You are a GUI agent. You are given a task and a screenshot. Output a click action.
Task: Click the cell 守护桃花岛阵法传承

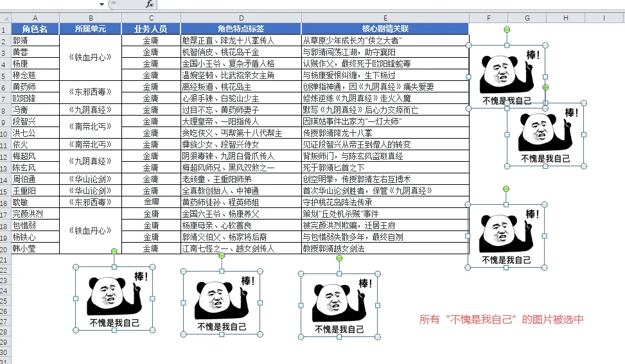(x=385, y=202)
